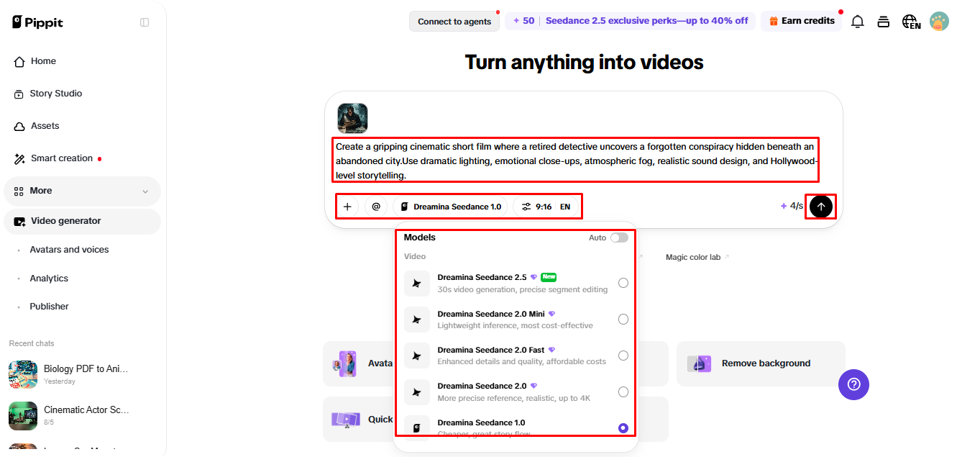Select the Dreamina Seedance 2.0 radio button
Viewport: 980px width, 457px height.
[x=623, y=392]
